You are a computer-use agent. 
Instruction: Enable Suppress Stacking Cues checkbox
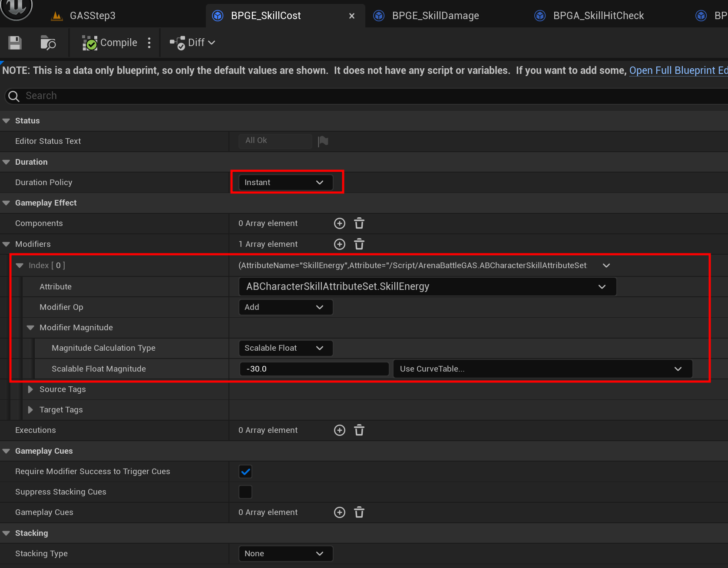click(x=245, y=492)
